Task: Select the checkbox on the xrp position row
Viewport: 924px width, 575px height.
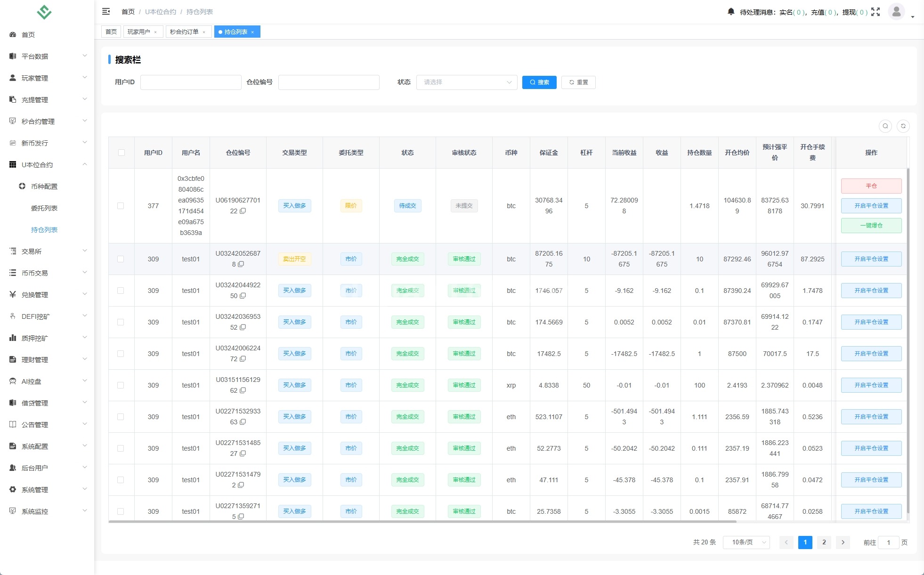Action: pyautogui.click(x=122, y=385)
